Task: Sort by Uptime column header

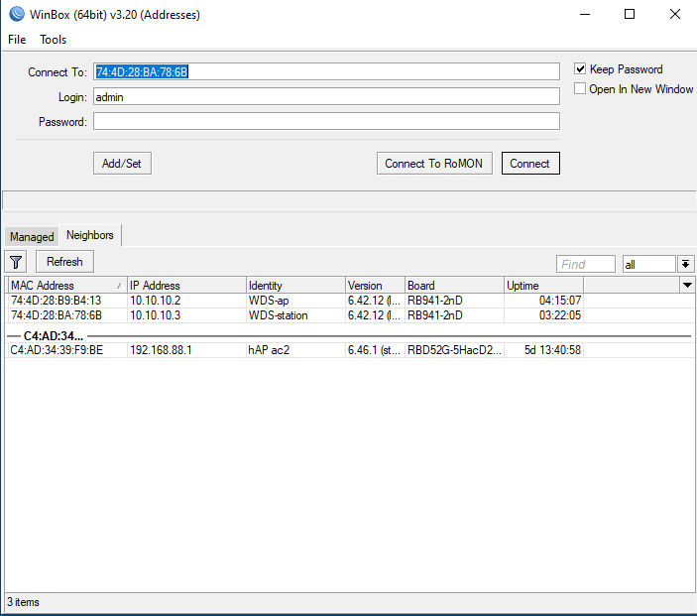Action: tap(543, 285)
